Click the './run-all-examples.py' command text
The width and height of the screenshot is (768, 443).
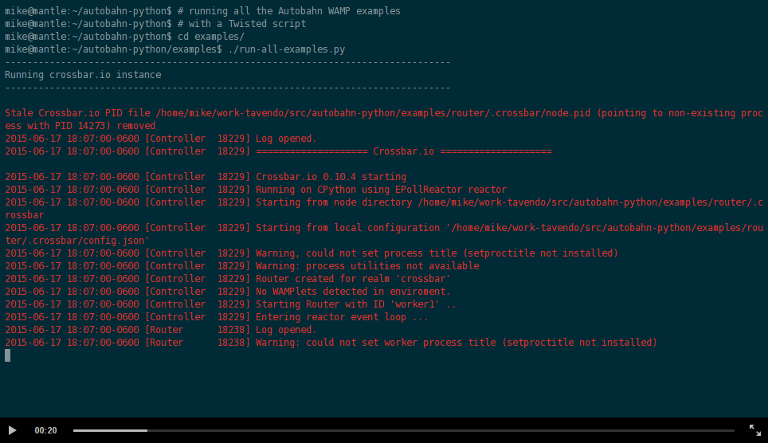287,49
